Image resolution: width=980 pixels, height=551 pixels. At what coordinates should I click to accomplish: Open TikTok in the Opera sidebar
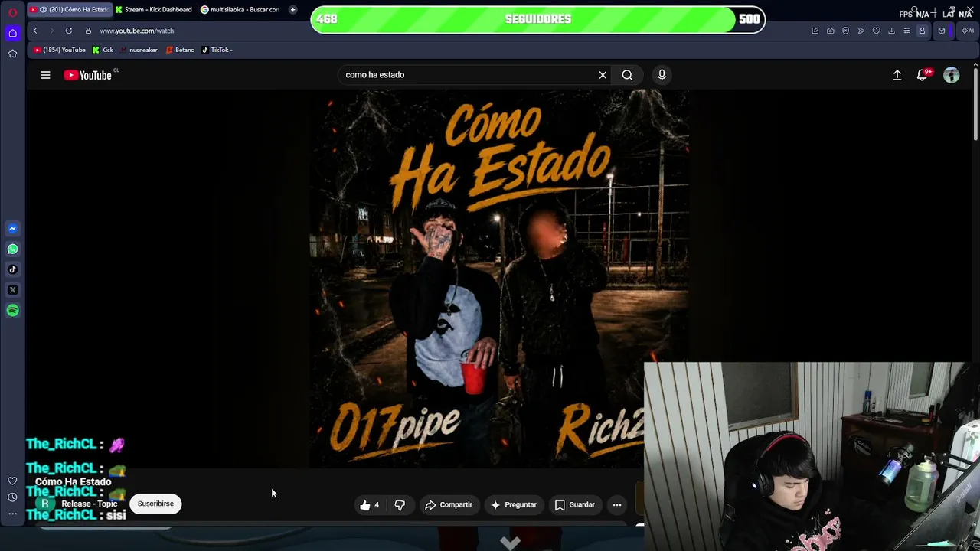click(12, 269)
